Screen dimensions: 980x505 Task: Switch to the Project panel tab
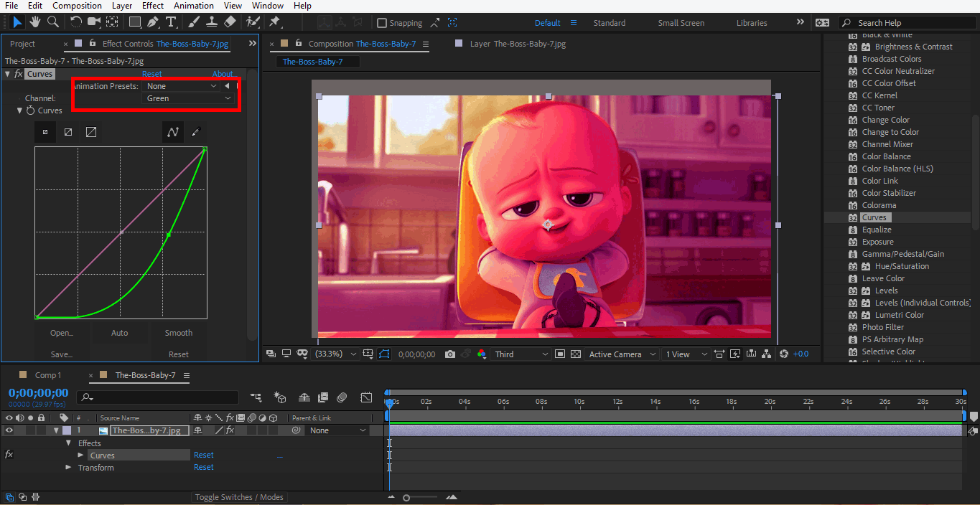coord(22,44)
